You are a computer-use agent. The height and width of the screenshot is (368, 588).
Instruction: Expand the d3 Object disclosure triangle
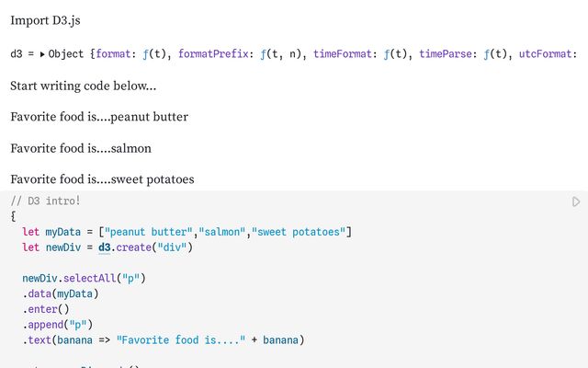(42, 54)
